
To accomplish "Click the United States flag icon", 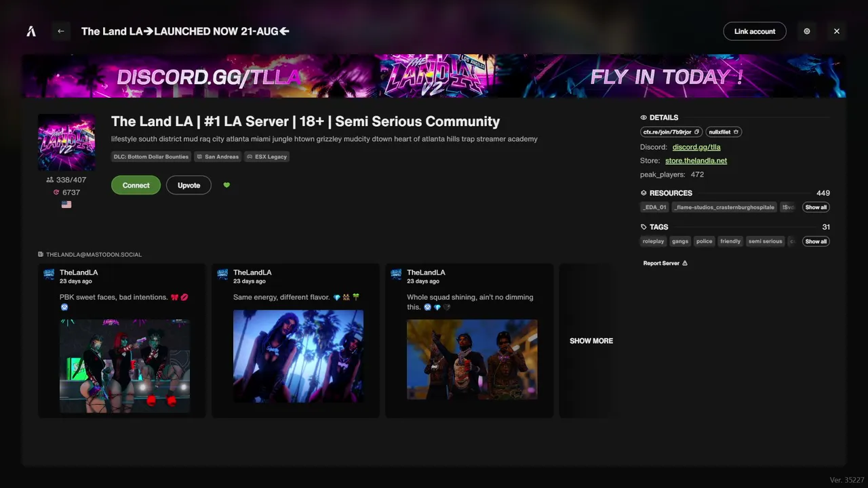I will coord(66,204).
